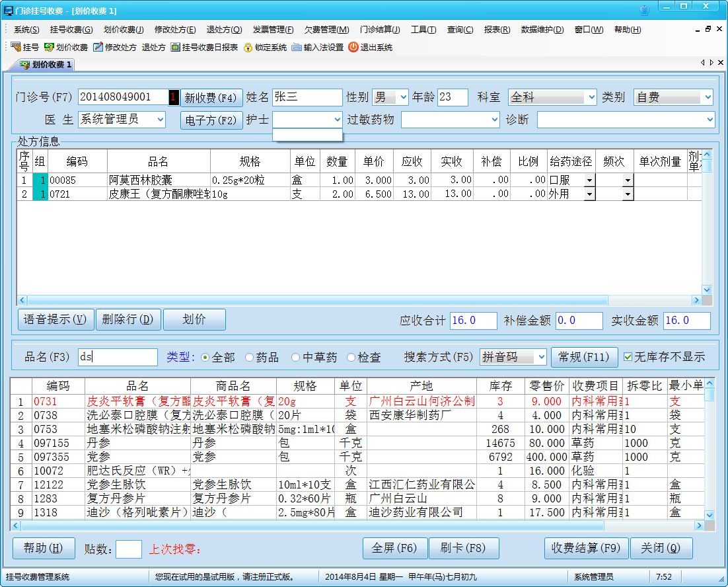
Task: Click the blue icon in title bar
Action: [644, 10]
